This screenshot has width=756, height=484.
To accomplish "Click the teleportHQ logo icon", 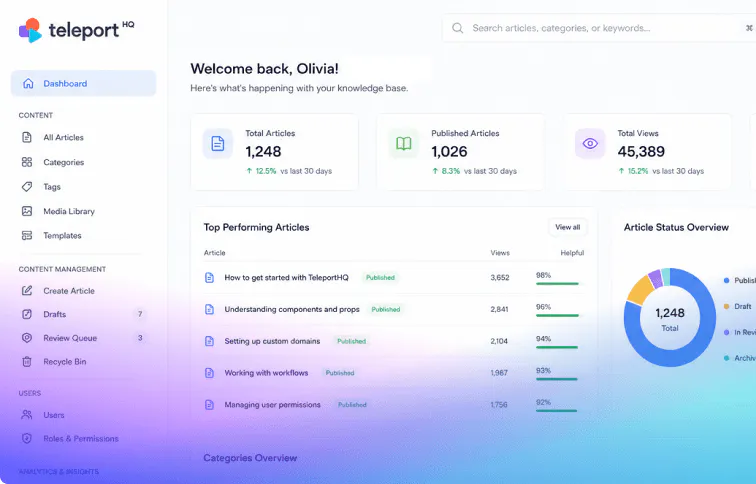I will (x=30, y=30).
